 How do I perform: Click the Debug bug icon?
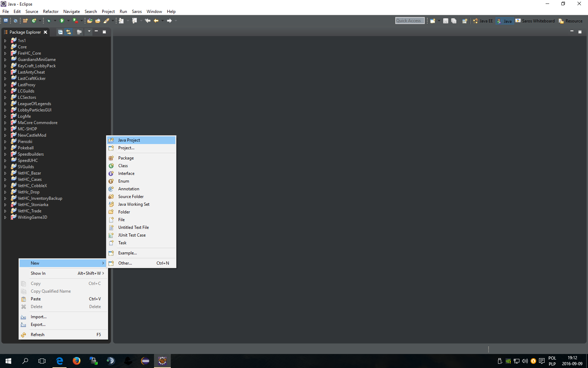click(x=49, y=21)
